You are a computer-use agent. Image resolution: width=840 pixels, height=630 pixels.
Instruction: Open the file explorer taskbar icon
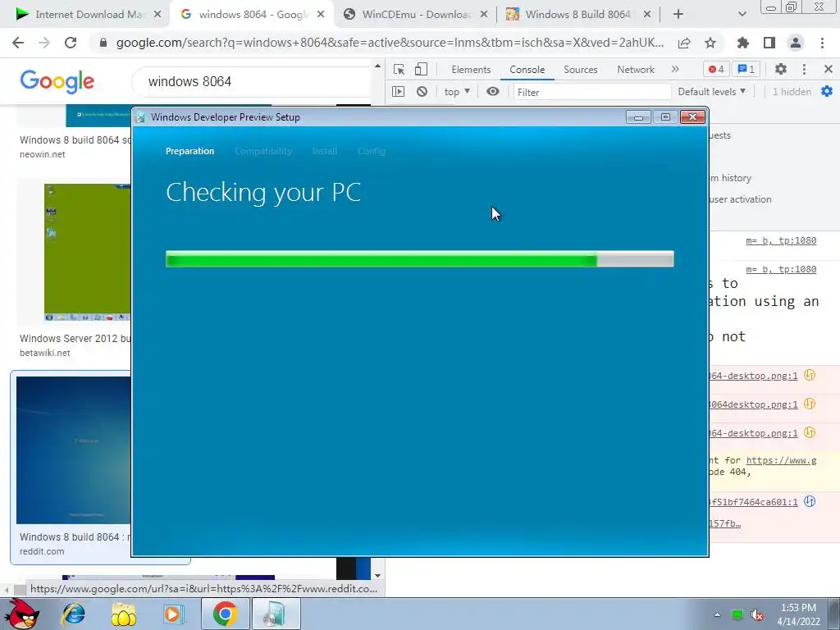click(123, 614)
